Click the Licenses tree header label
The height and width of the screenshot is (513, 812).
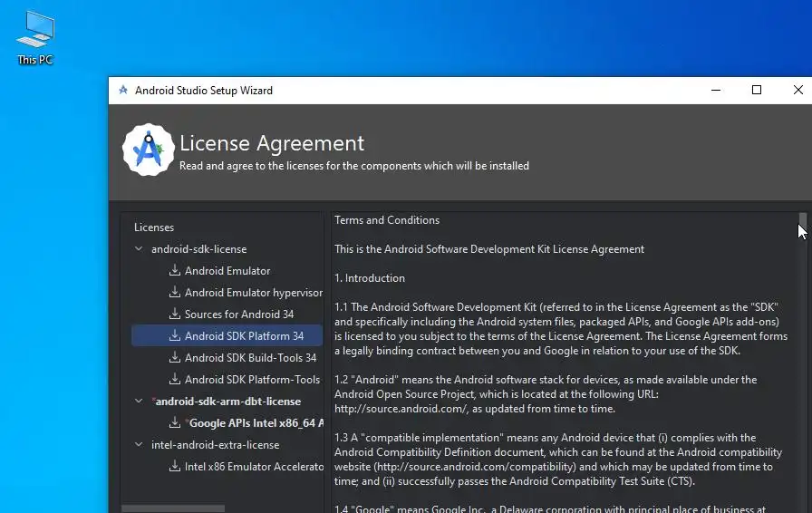(x=154, y=227)
